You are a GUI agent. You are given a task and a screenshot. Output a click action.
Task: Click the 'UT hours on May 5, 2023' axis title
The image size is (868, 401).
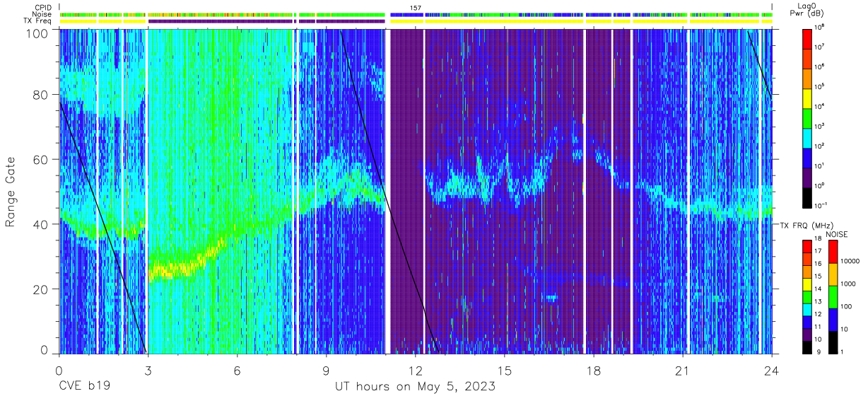click(x=415, y=387)
